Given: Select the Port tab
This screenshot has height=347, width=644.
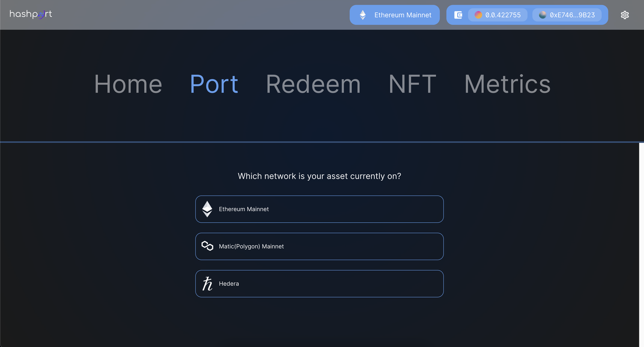Looking at the screenshot, I should [x=214, y=84].
